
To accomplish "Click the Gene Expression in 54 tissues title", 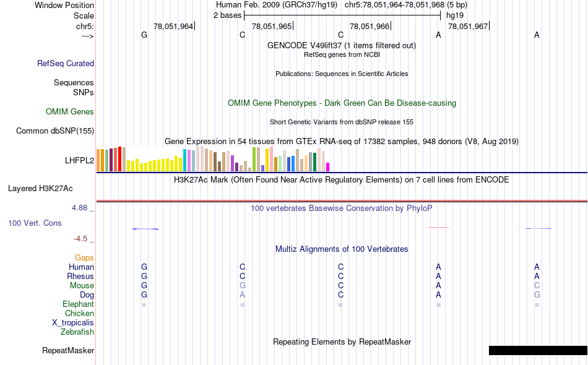I will tap(342, 141).
